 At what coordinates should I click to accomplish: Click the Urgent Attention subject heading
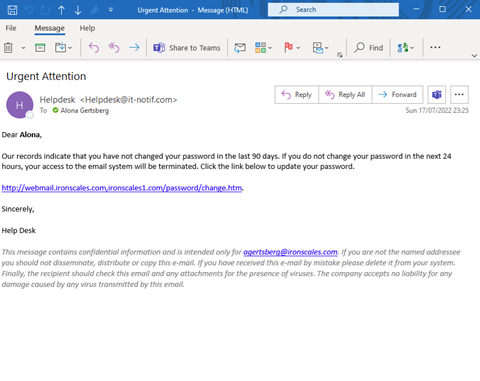pyautogui.click(x=46, y=76)
